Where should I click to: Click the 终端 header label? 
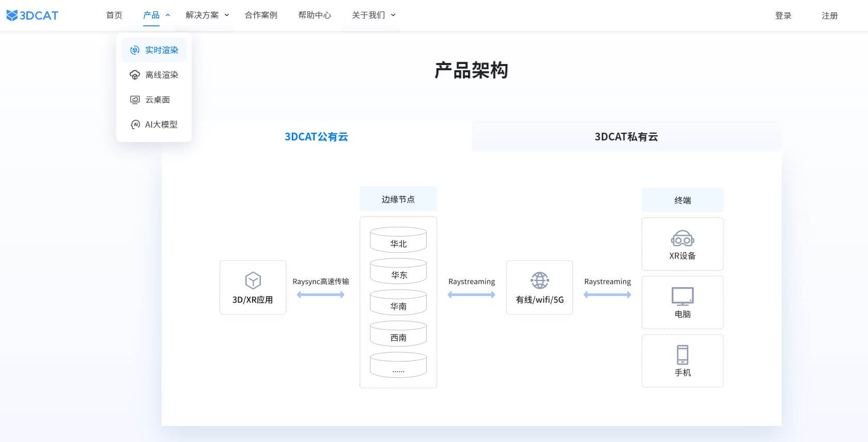[683, 200]
